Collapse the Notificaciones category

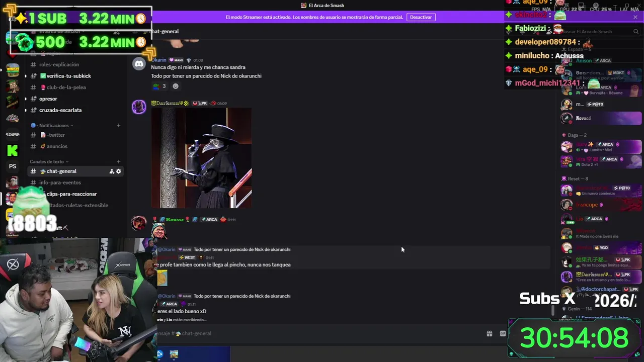[x=52, y=125]
